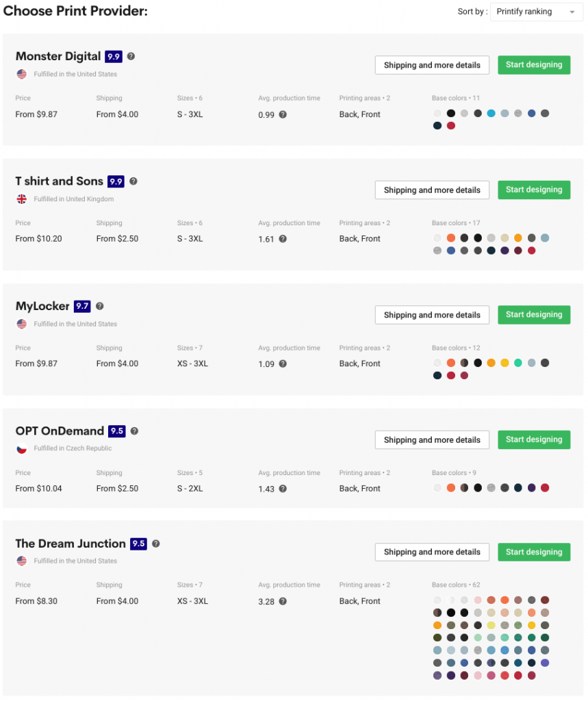This screenshot has width=588, height=701.
Task: Pick the orange base color for OPT OnDemand
Action: 451,488
